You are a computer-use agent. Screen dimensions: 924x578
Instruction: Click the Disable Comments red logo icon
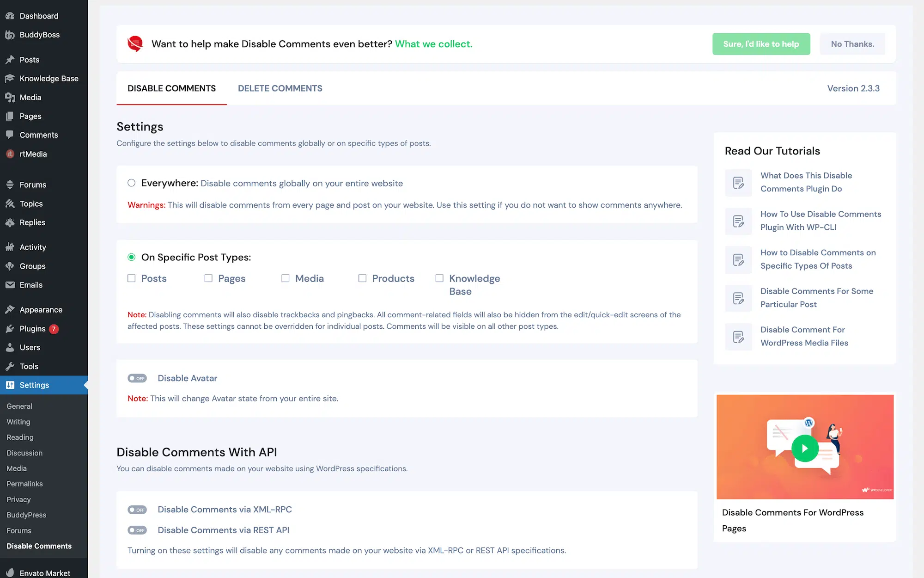tap(135, 44)
